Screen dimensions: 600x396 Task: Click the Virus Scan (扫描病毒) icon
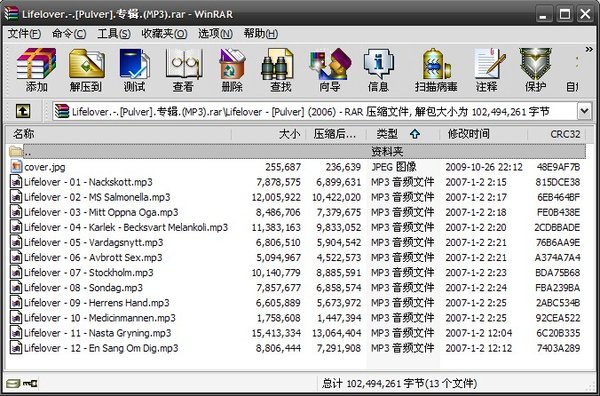pos(436,70)
